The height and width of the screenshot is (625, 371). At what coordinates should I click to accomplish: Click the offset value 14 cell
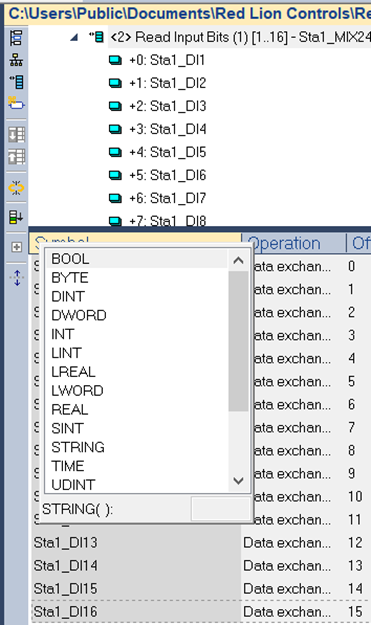(x=355, y=589)
